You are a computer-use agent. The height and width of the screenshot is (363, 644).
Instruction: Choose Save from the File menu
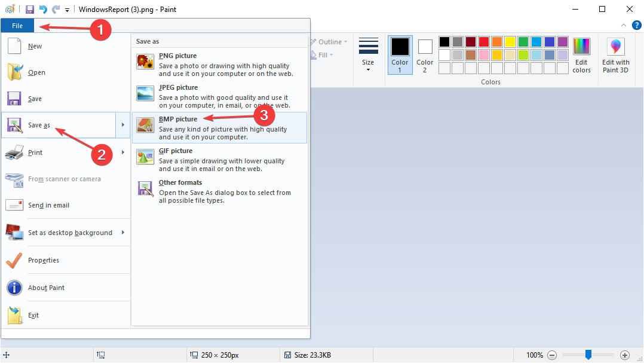point(66,99)
